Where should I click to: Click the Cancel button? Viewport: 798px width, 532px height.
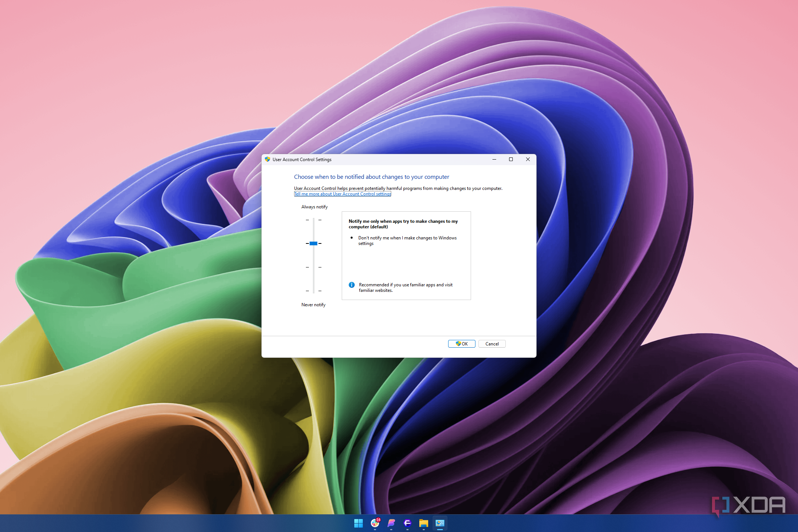pos(492,344)
